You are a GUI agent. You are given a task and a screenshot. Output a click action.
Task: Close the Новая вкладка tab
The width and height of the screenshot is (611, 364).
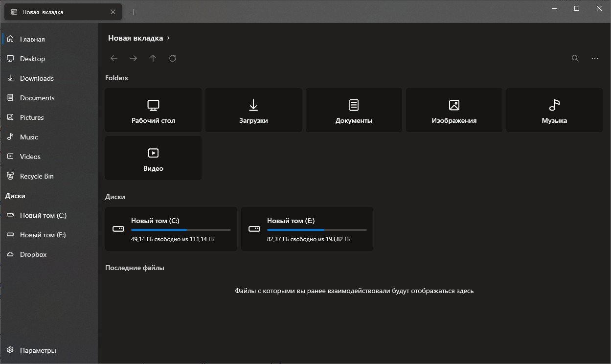click(113, 12)
